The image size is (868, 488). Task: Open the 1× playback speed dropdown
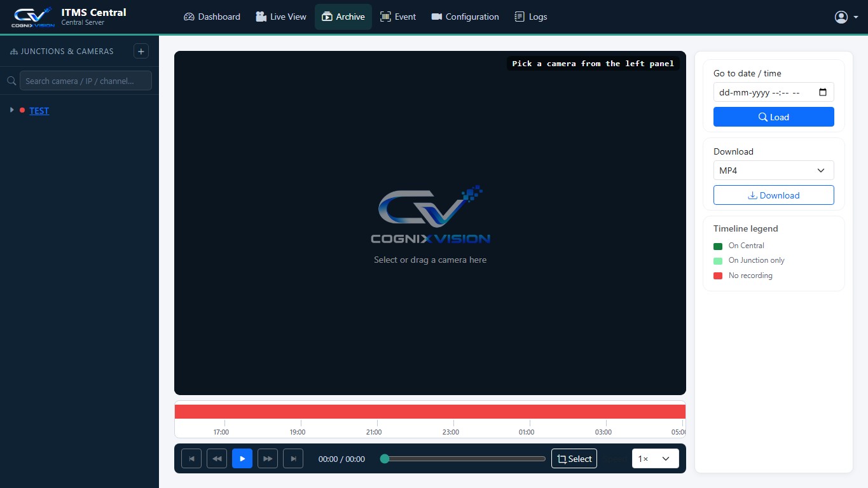(656, 459)
